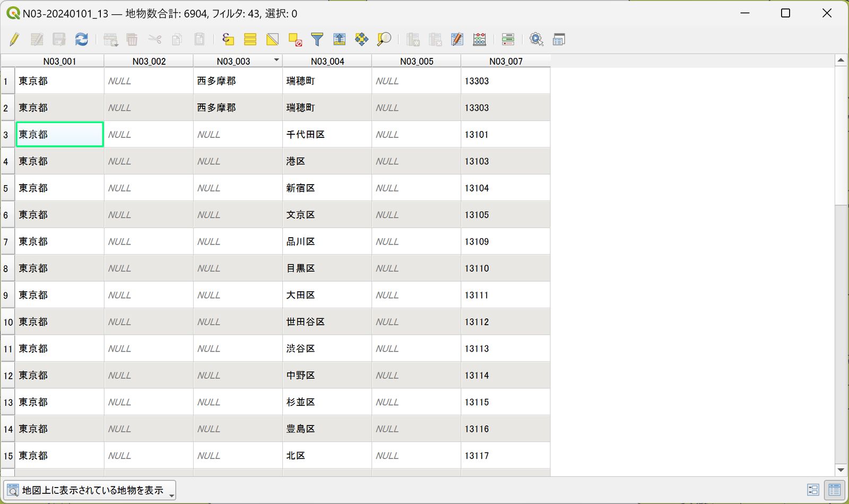The height and width of the screenshot is (504, 849).
Task: Click the add feature icon
Action: tap(110, 39)
